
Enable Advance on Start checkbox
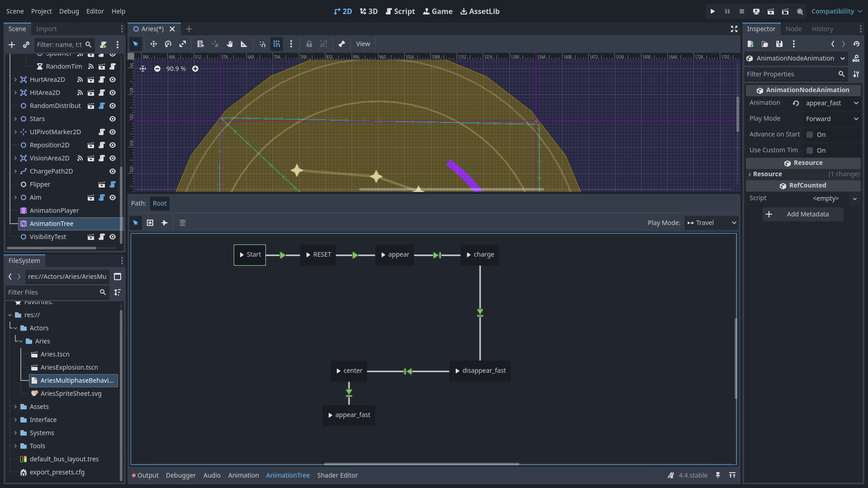(810, 135)
